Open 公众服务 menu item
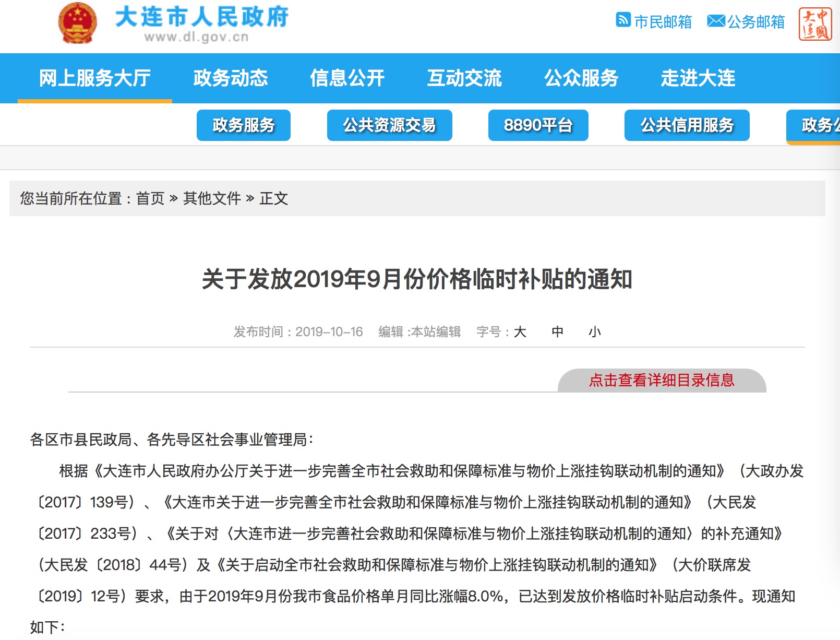 [x=581, y=78]
